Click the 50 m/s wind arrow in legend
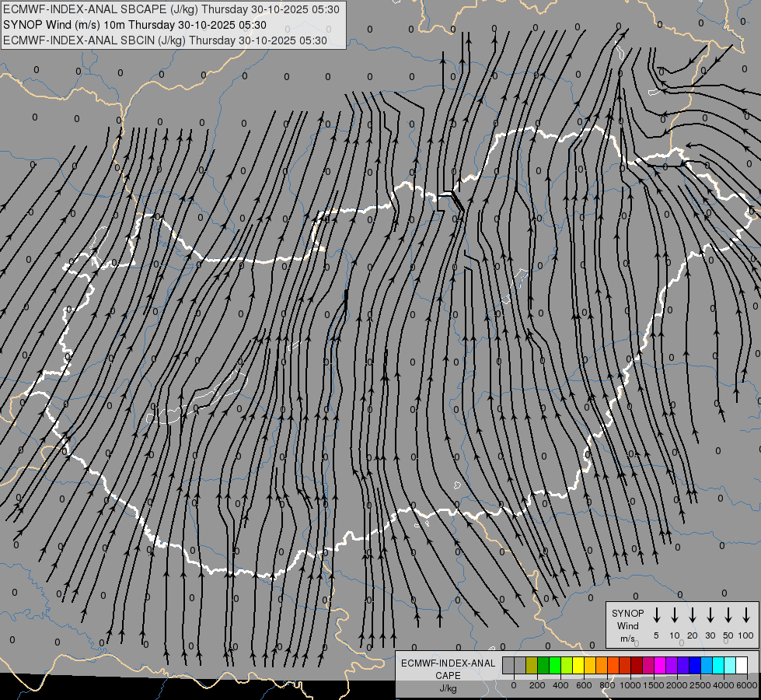 click(x=728, y=615)
